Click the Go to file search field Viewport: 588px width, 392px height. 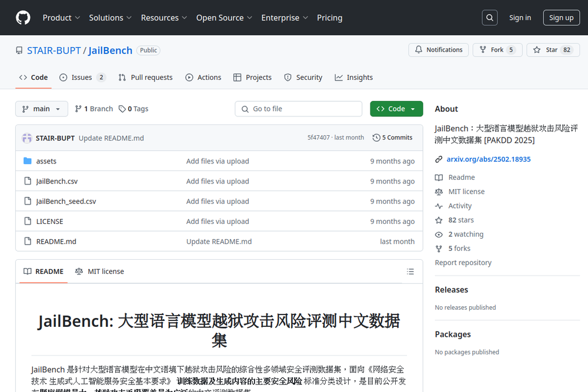(299, 109)
